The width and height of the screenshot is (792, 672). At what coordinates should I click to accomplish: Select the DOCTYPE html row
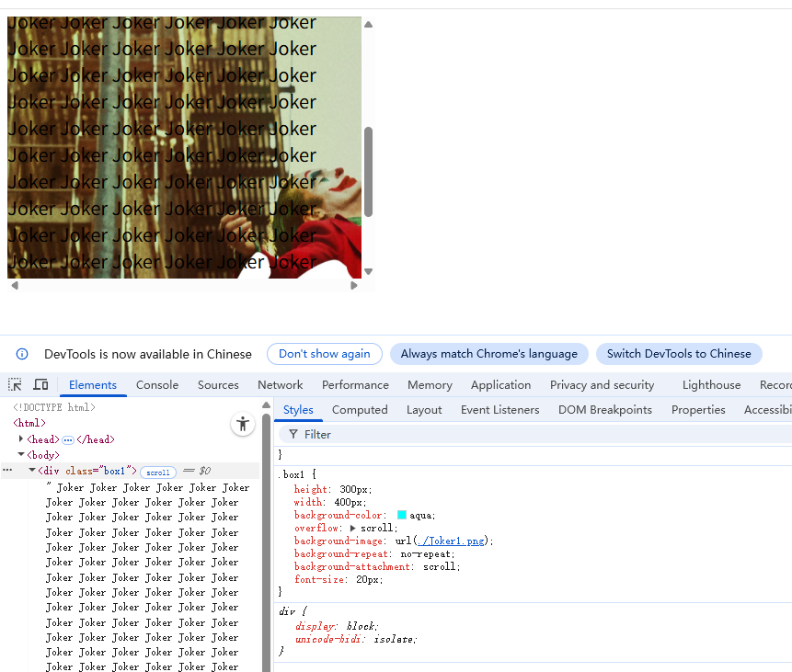(x=54, y=407)
